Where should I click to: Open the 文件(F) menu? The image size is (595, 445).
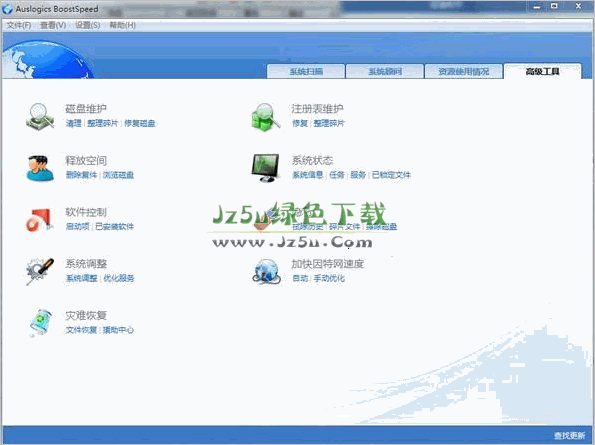point(19,25)
